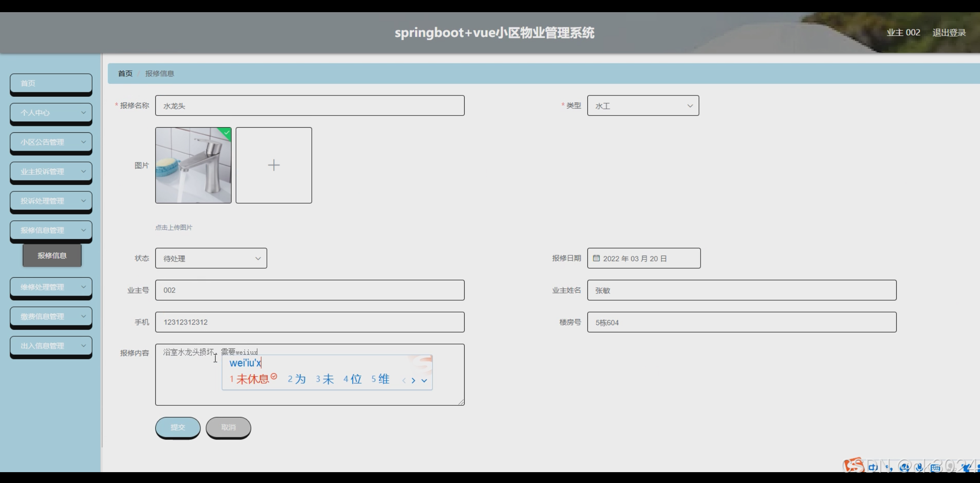Select IME candidate 未休息

coord(253,379)
